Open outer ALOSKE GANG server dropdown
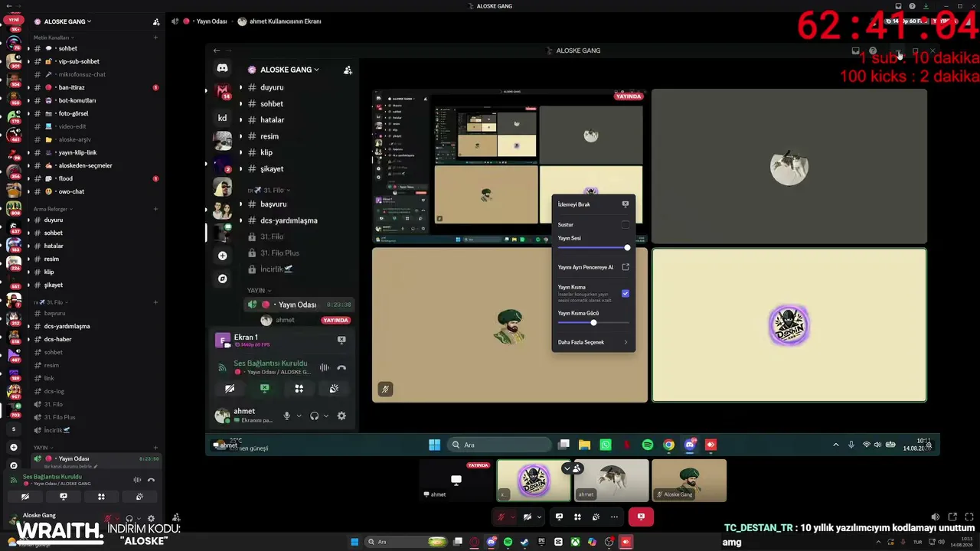Screen dimensions: 980x551 click(68, 21)
